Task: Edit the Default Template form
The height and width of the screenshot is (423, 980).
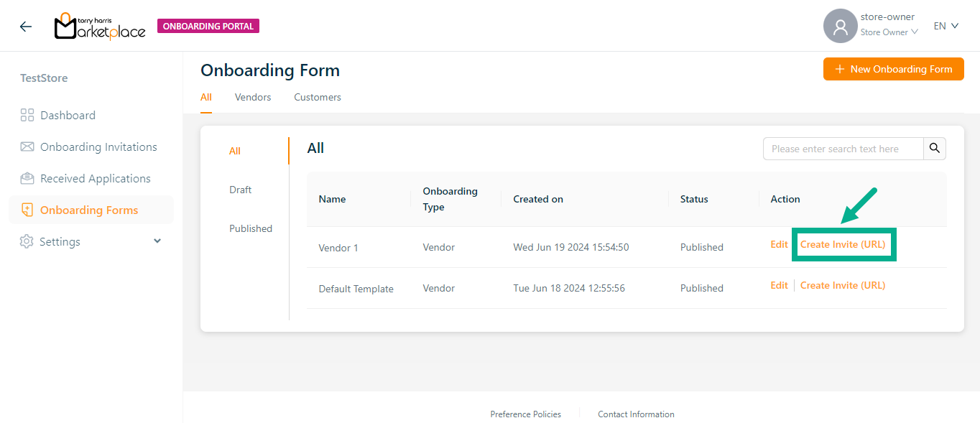Action: 779,285
